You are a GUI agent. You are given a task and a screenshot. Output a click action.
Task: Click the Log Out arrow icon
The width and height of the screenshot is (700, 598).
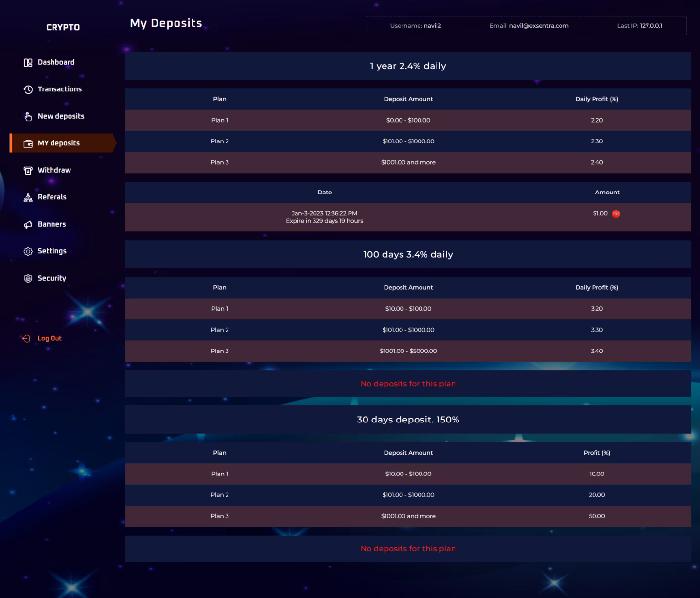click(26, 339)
